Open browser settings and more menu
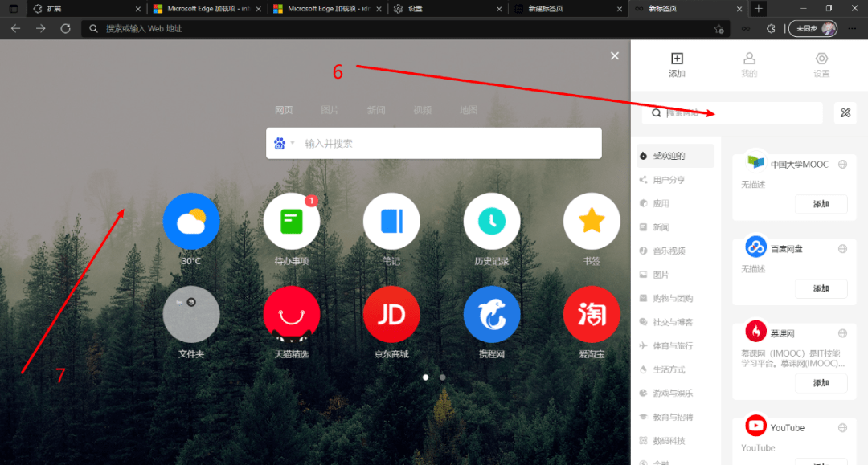Screen dimensions: 868x465 (852, 28)
